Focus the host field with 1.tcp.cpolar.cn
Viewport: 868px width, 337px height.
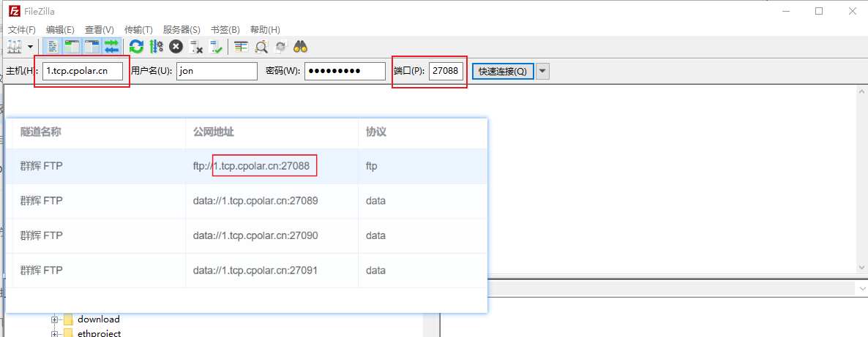point(83,71)
